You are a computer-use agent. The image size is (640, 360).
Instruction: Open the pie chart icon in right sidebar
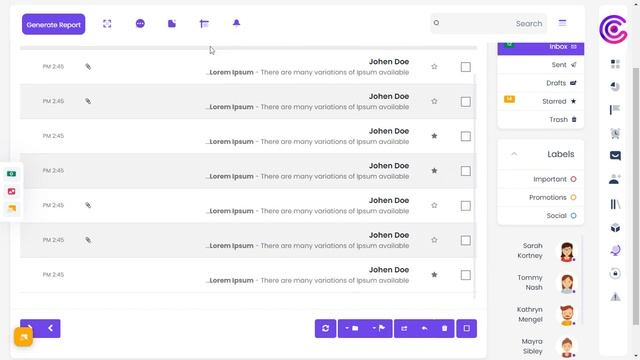coord(615,86)
